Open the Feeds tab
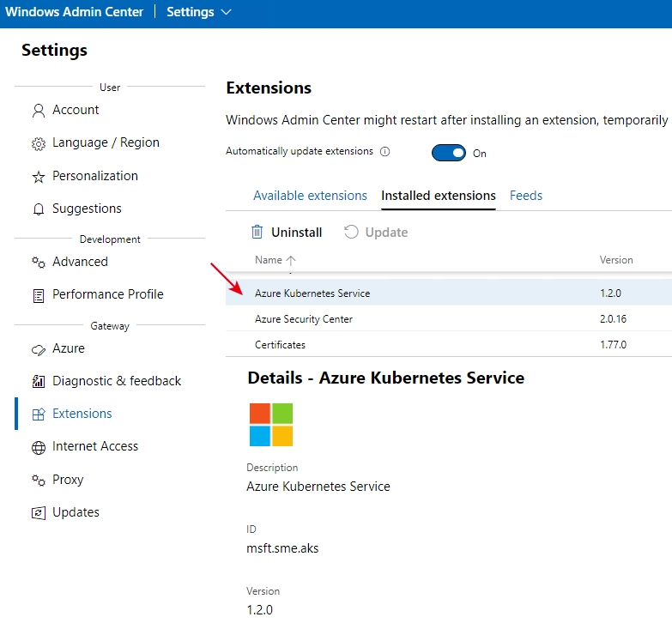 pos(525,196)
